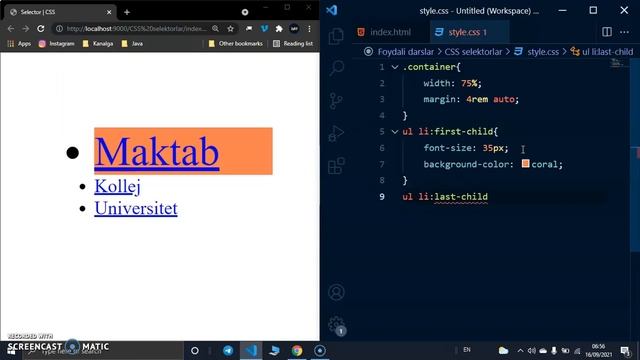Viewport: 640px width, 360px height.
Task: Open the Chrome zoom indicator icon
Action: 216,29
